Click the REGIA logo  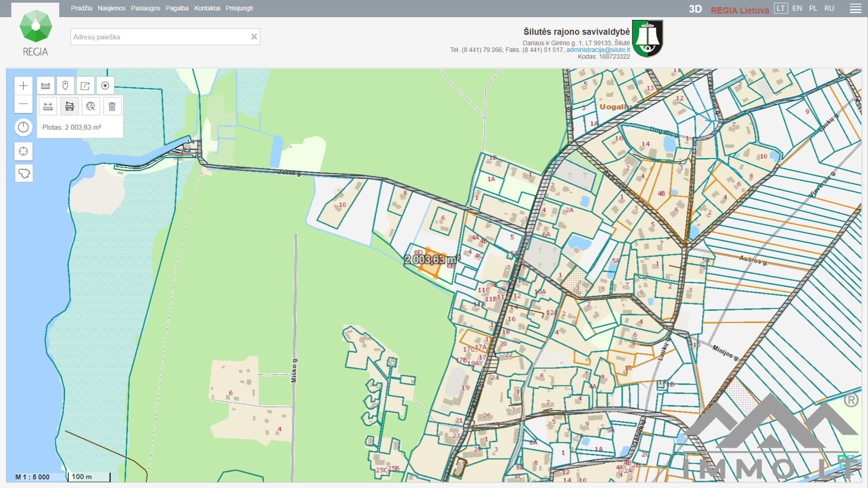pos(35,33)
